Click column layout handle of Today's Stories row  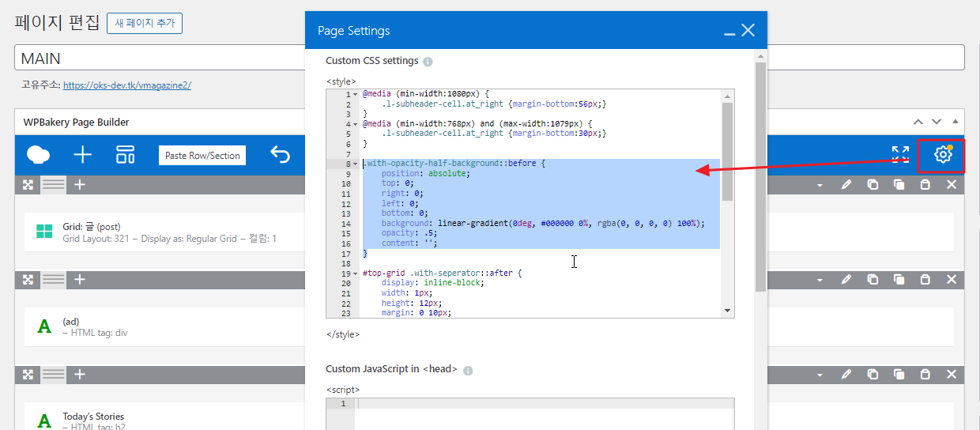[x=54, y=375]
